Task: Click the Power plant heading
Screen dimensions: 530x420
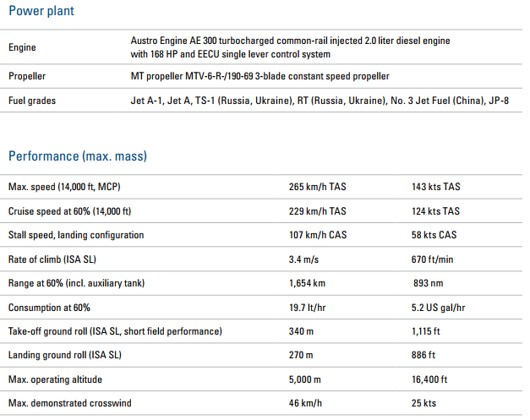Action: (x=41, y=11)
